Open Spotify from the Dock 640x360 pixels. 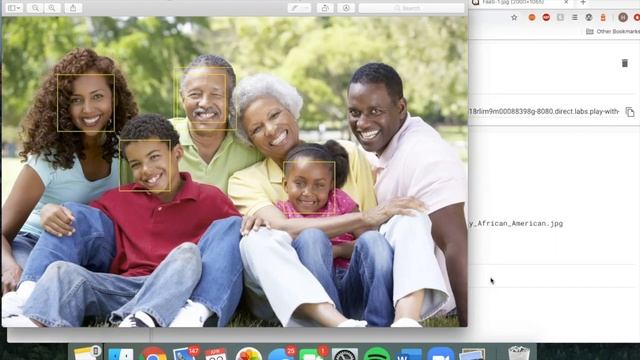pyautogui.click(x=376, y=353)
